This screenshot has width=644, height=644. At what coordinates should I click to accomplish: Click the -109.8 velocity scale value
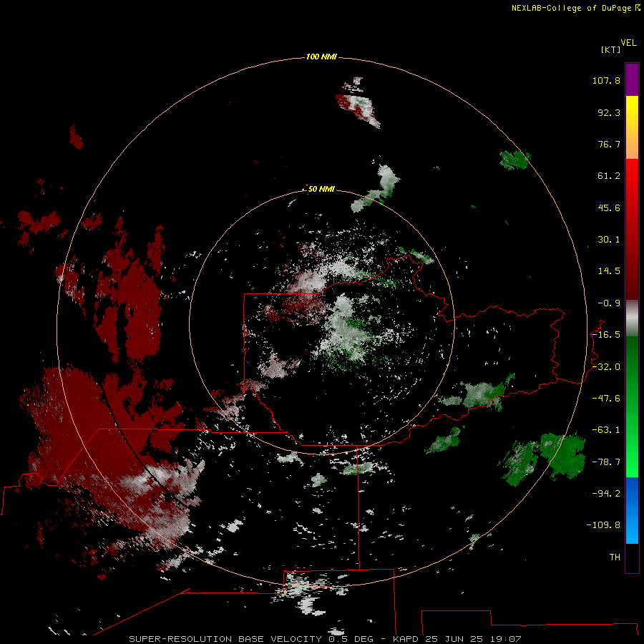[x=603, y=525]
